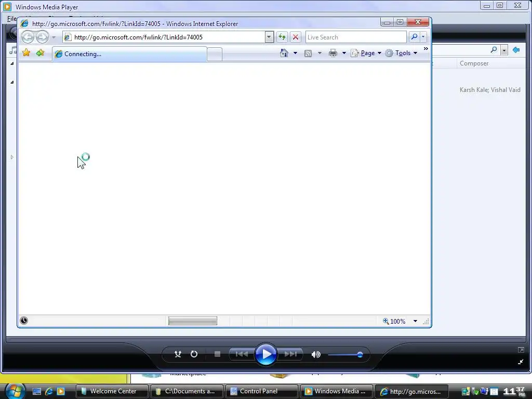Image resolution: width=532 pixels, height=399 pixels.
Task: Select Karsh Kale; Vishal Vaid composer entry
Action: 490,90
